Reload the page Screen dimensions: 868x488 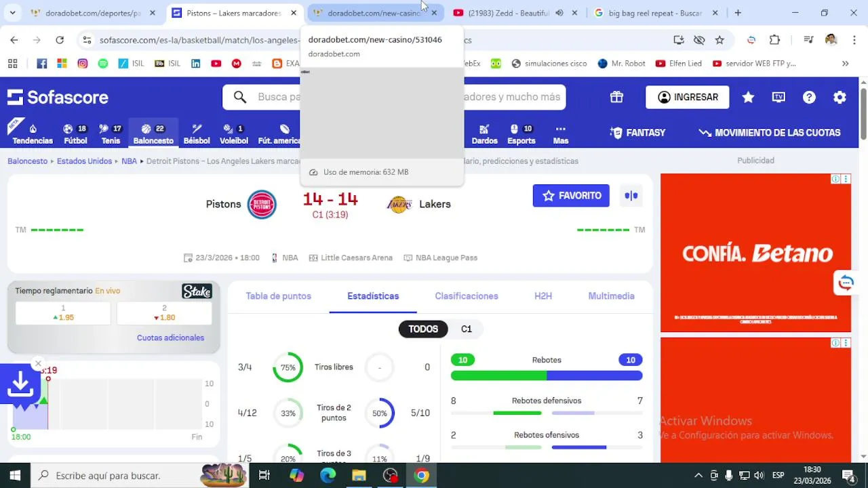(x=60, y=40)
